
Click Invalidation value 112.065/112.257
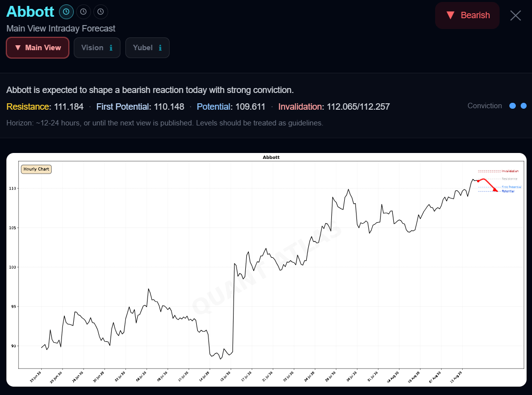click(x=358, y=107)
